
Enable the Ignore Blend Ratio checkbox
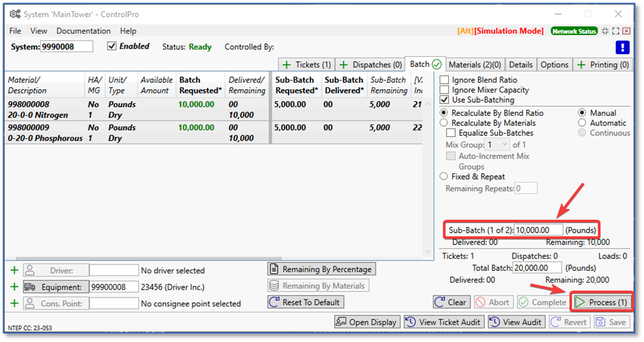pyautogui.click(x=445, y=80)
